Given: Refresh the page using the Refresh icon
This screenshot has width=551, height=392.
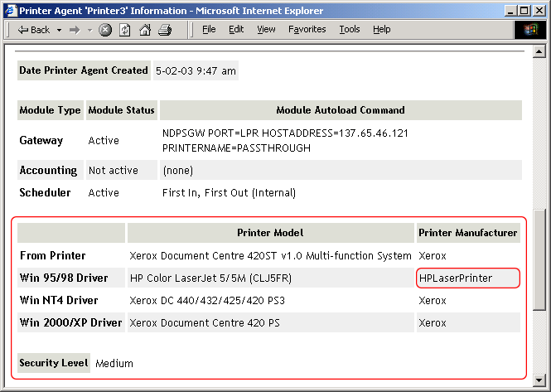Looking at the screenshot, I should click(125, 30).
